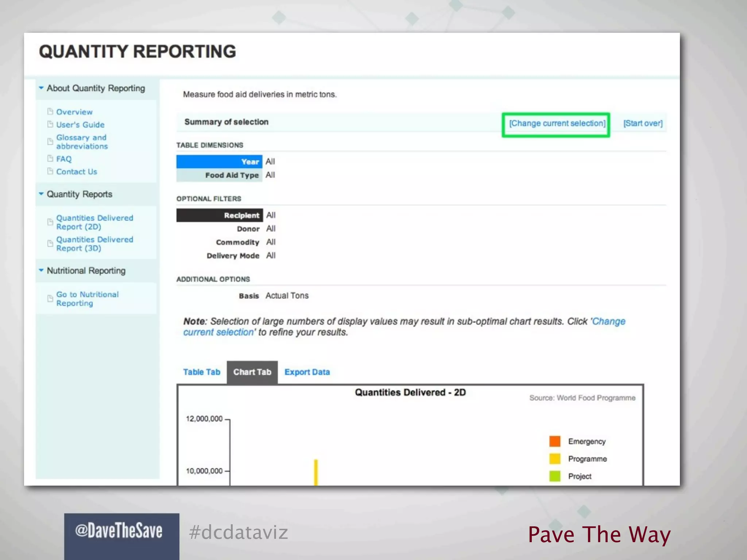The image size is (747, 560).
Task: Click the #dcdataviz hashtag
Action: (x=239, y=532)
